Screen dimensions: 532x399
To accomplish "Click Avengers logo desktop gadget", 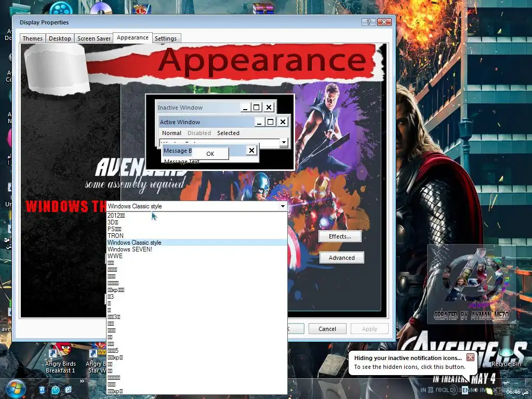I will [x=472, y=284].
